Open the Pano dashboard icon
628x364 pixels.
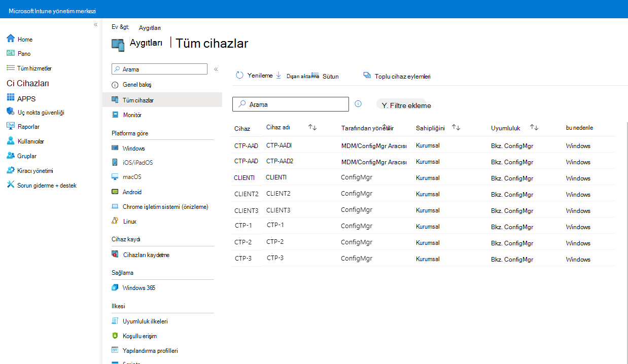(11, 53)
